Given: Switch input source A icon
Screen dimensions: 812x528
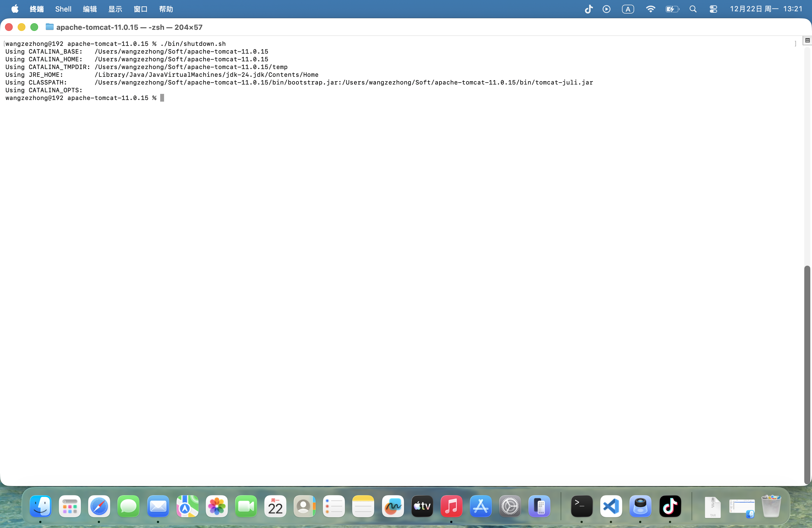Looking at the screenshot, I should coord(628,9).
